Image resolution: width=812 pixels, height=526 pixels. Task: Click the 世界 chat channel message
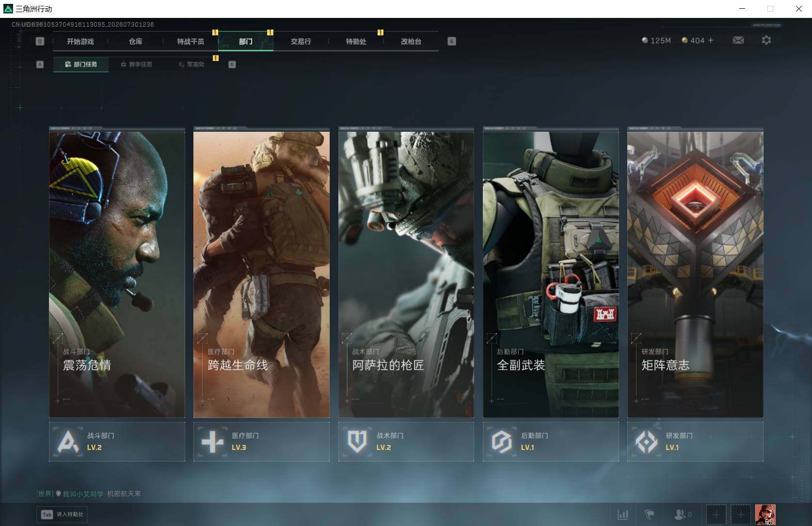point(89,494)
